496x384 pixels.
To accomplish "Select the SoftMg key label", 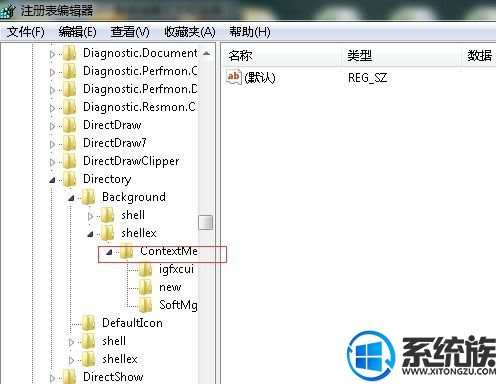I will [x=178, y=305].
